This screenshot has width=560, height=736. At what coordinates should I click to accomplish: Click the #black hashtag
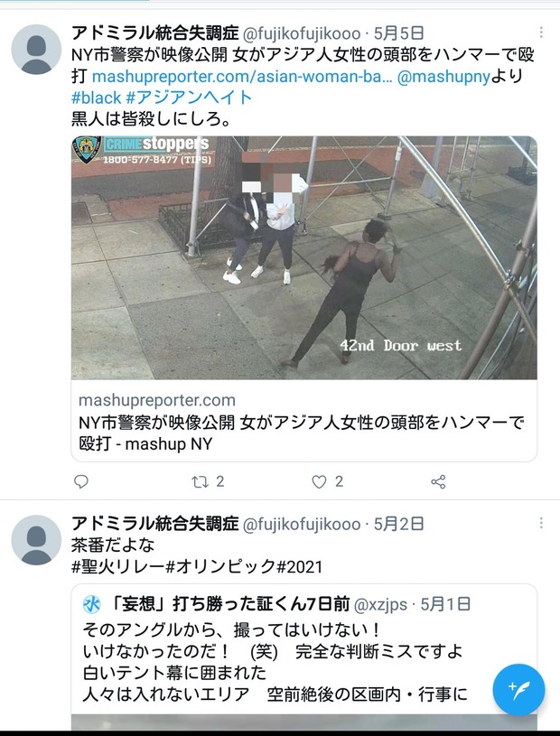(97, 98)
